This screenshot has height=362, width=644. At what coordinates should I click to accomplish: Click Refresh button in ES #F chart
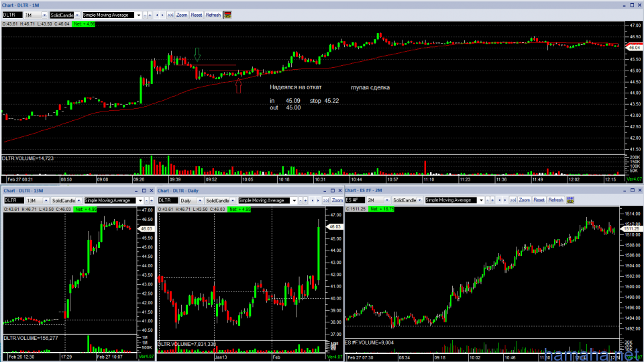pos(555,200)
